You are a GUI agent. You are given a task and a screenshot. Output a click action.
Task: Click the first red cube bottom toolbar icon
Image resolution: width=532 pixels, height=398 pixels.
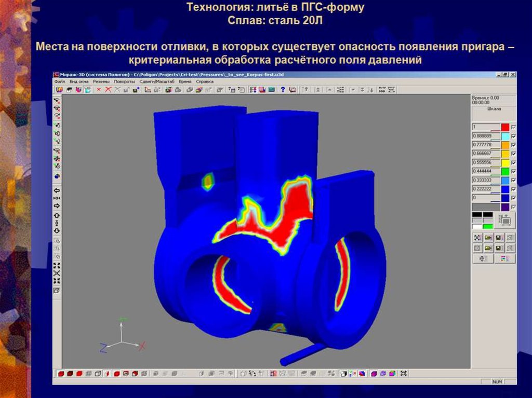click(61, 374)
